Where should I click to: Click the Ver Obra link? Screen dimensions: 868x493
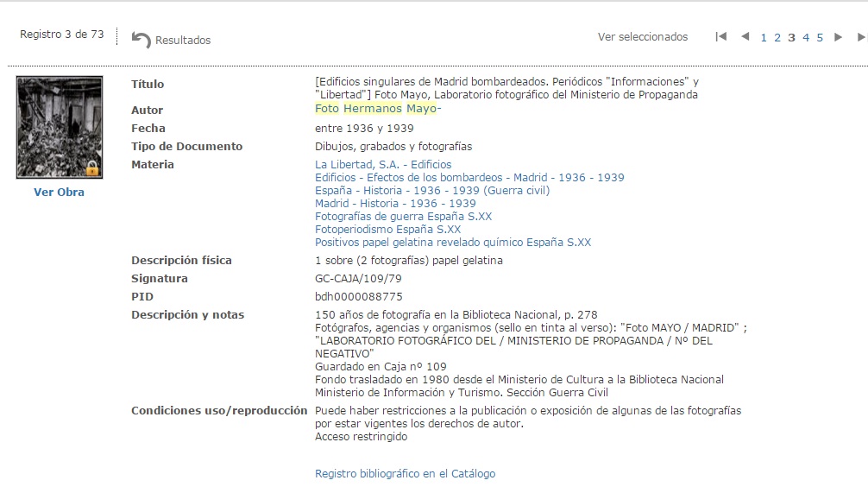(x=59, y=193)
